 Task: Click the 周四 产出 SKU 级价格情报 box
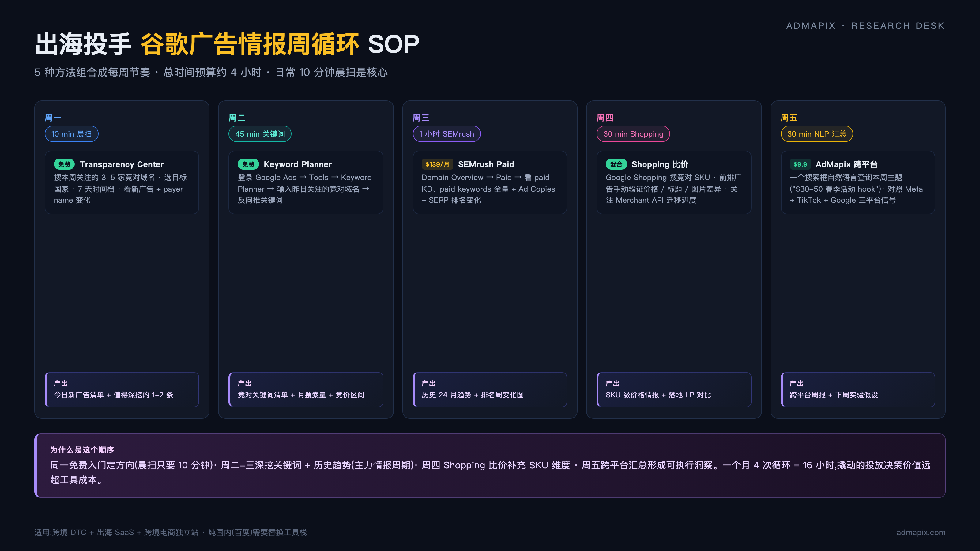(x=674, y=390)
